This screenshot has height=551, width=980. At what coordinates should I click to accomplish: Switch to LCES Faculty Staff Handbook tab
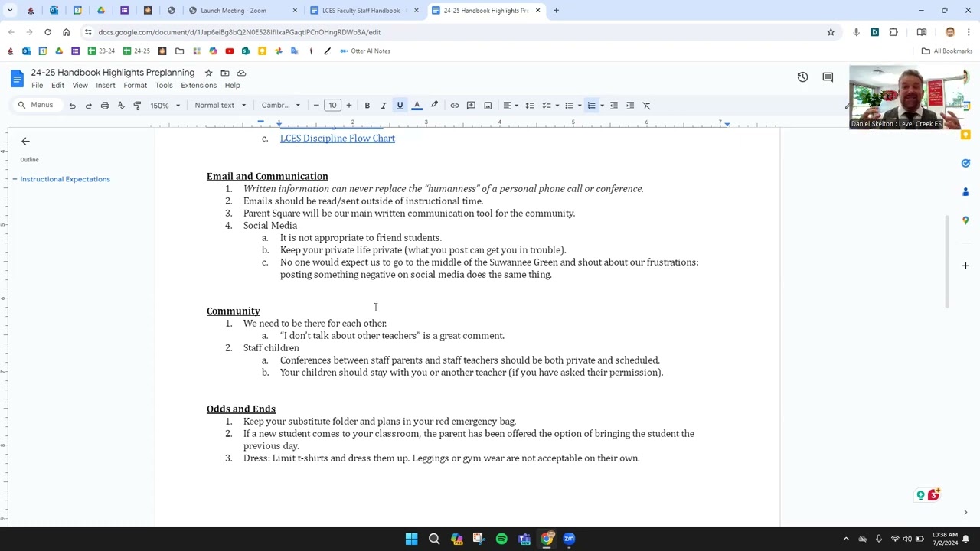coord(364,11)
